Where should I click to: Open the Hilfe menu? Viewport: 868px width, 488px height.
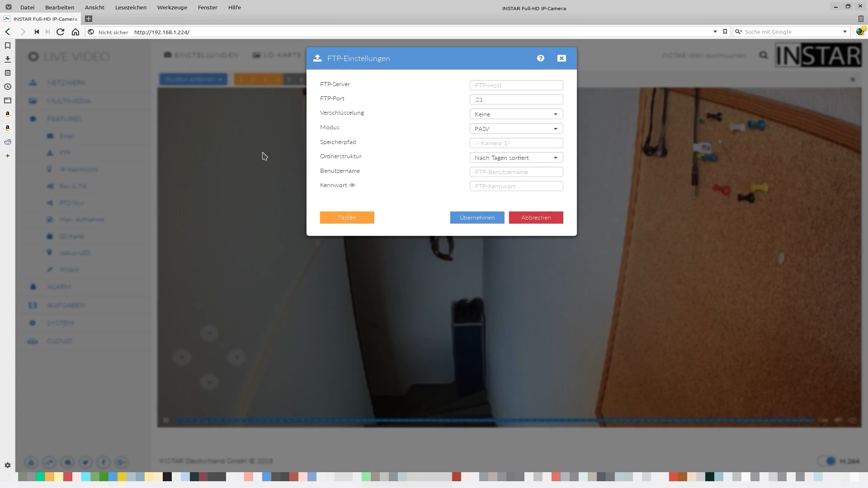pyautogui.click(x=234, y=7)
